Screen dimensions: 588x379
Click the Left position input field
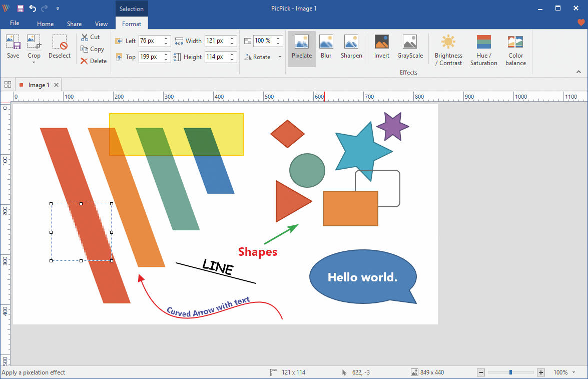coord(151,41)
